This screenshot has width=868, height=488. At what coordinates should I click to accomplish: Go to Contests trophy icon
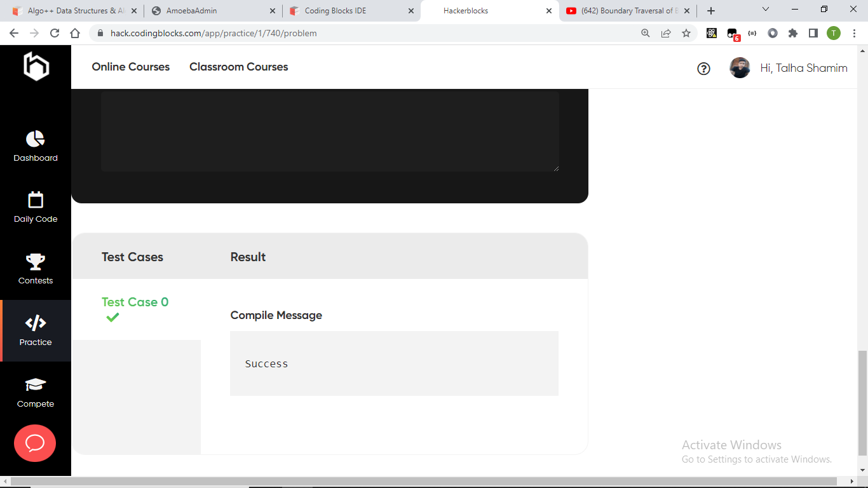pyautogui.click(x=36, y=261)
